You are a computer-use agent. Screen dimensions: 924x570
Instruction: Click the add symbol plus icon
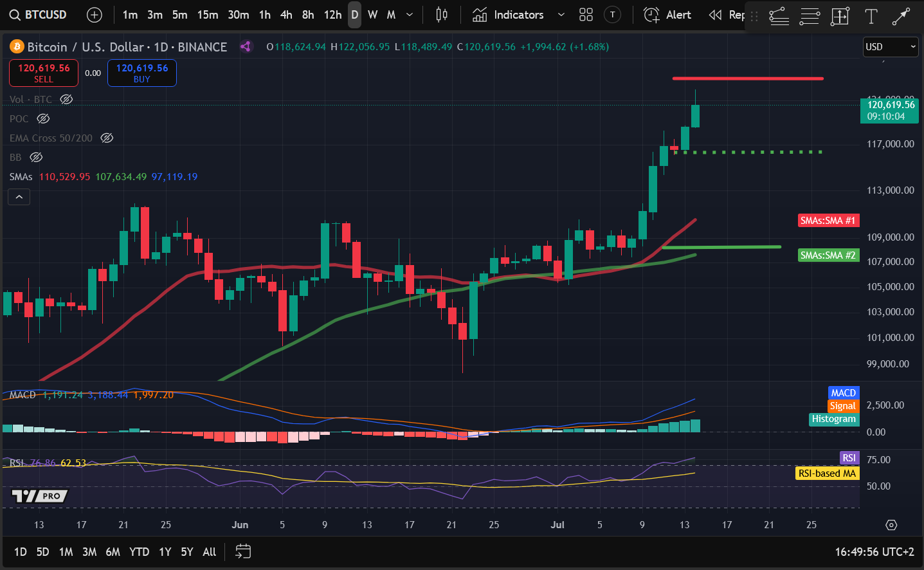click(95, 15)
